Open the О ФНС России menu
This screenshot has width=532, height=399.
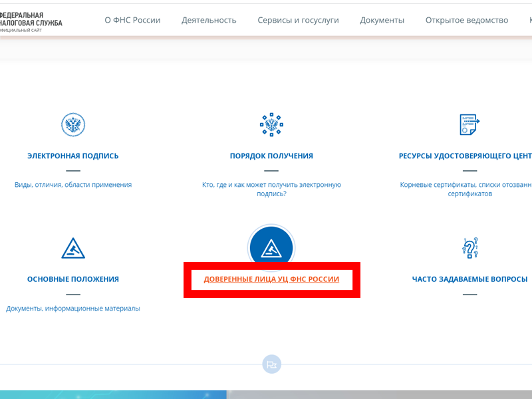click(132, 21)
